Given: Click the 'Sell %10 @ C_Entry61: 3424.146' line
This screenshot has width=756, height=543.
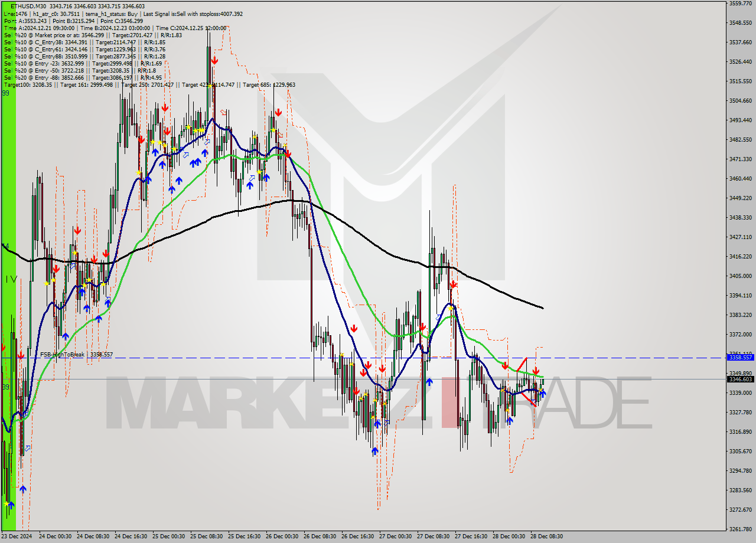Looking at the screenshot, I should coord(84,49).
